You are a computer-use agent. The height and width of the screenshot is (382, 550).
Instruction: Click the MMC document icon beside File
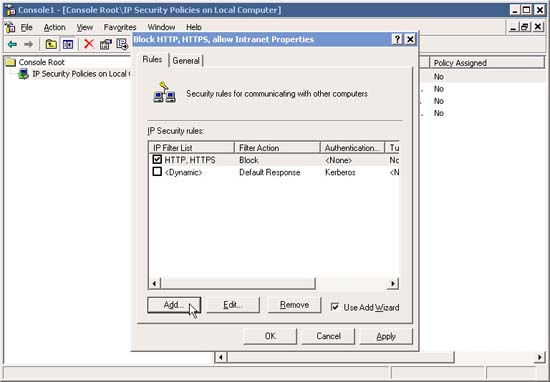(11, 27)
